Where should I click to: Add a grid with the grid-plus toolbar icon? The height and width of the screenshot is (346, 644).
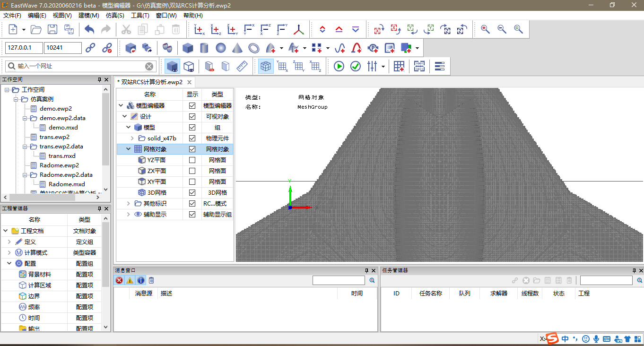pos(399,66)
